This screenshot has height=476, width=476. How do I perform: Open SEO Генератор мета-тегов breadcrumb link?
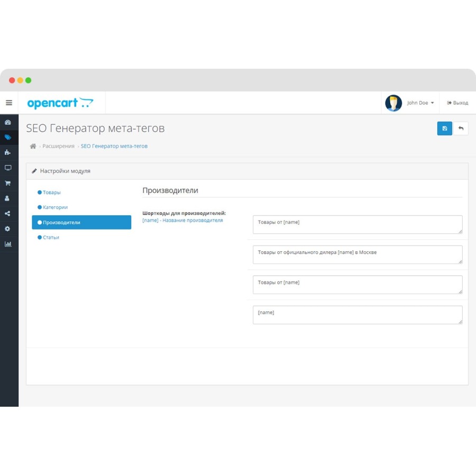(114, 146)
